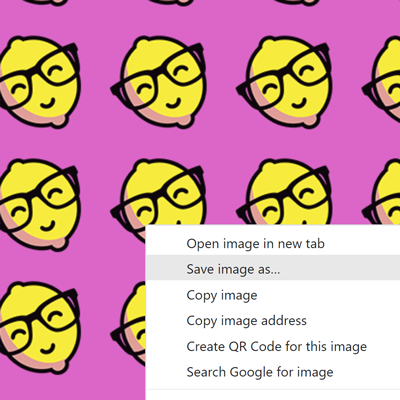Click third emoji face in first full row

[283, 82]
